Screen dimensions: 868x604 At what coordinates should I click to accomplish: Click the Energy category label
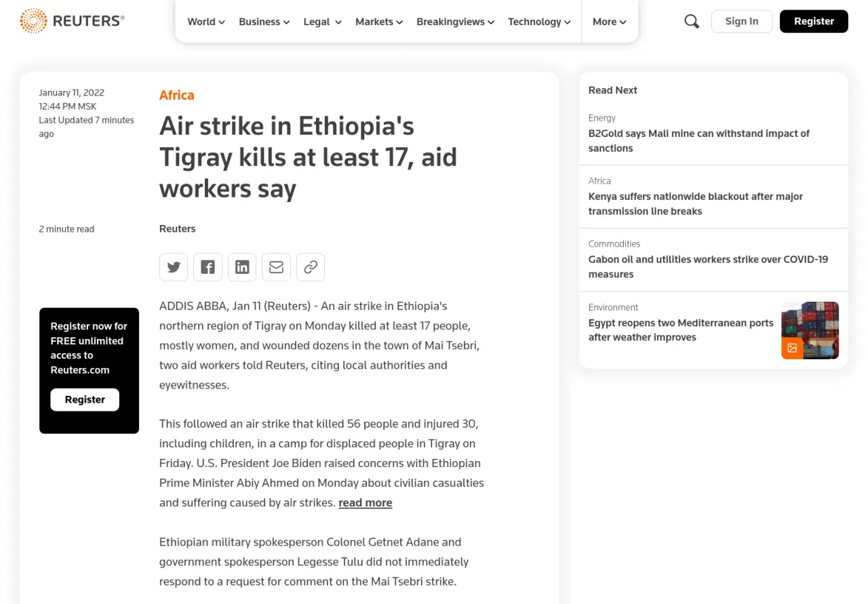(x=602, y=118)
